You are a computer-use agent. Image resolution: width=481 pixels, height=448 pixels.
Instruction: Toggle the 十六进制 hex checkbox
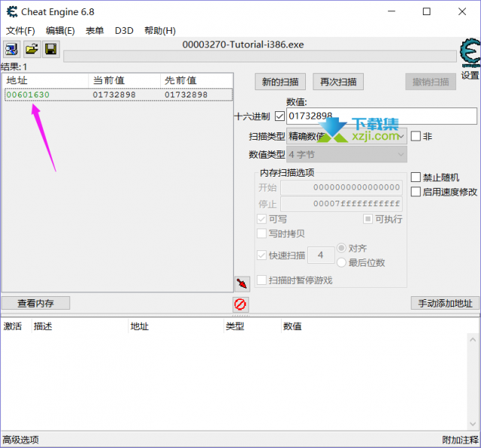tap(280, 117)
